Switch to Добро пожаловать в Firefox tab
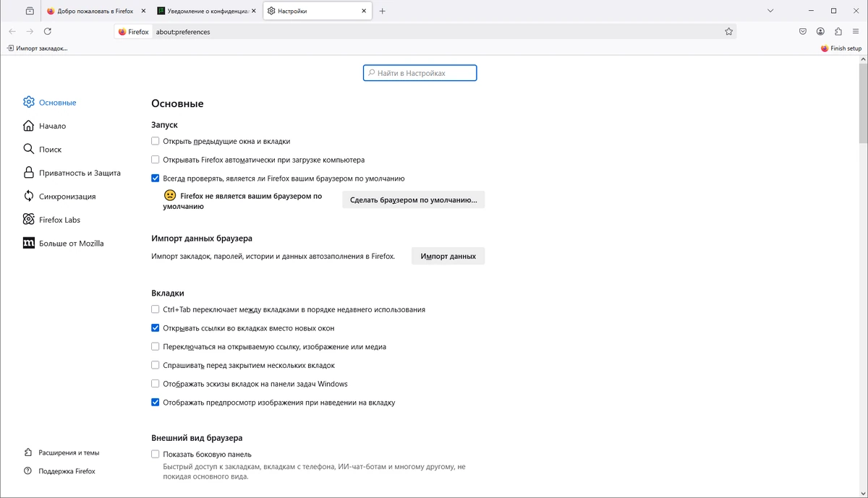Viewport: 868px width, 498px height. tap(95, 11)
